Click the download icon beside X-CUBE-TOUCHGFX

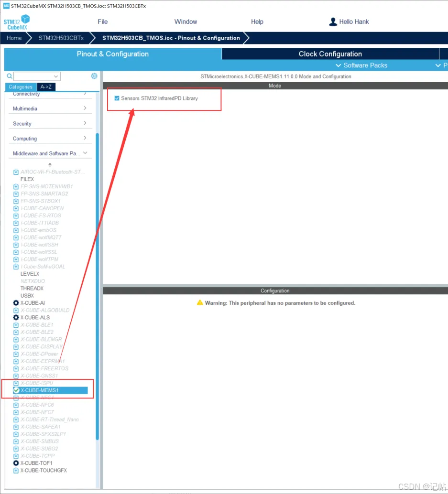[16, 471]
